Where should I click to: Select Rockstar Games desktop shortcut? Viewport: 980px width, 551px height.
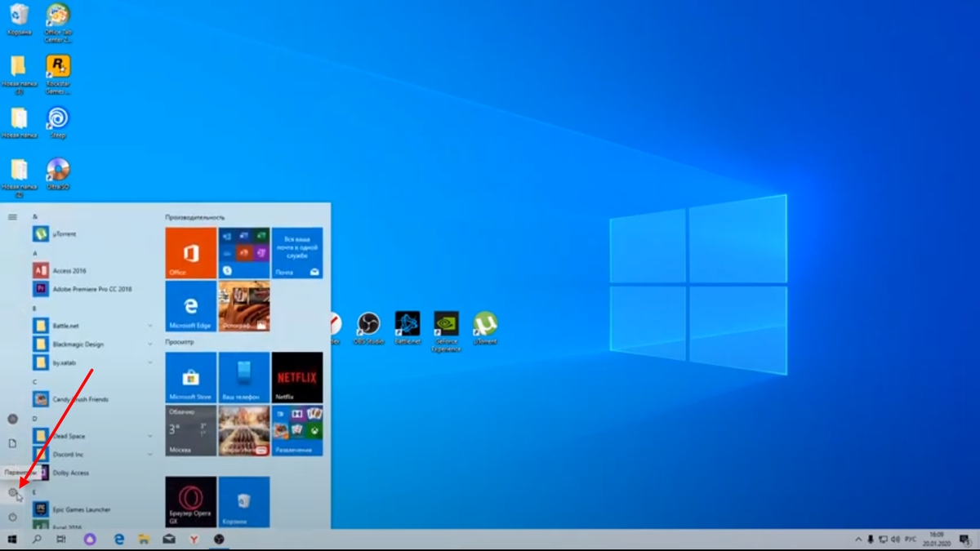[x=58, y=73]
